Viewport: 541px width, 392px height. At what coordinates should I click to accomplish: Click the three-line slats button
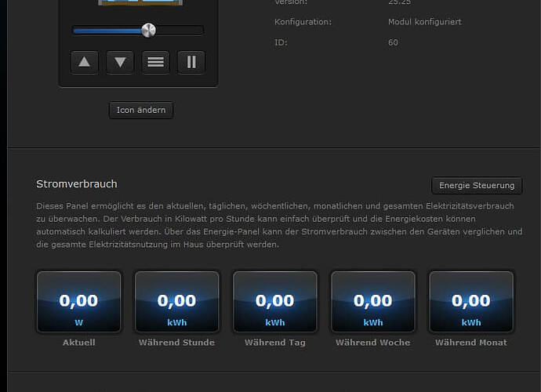pyautogui.click(x=155, y=62)
